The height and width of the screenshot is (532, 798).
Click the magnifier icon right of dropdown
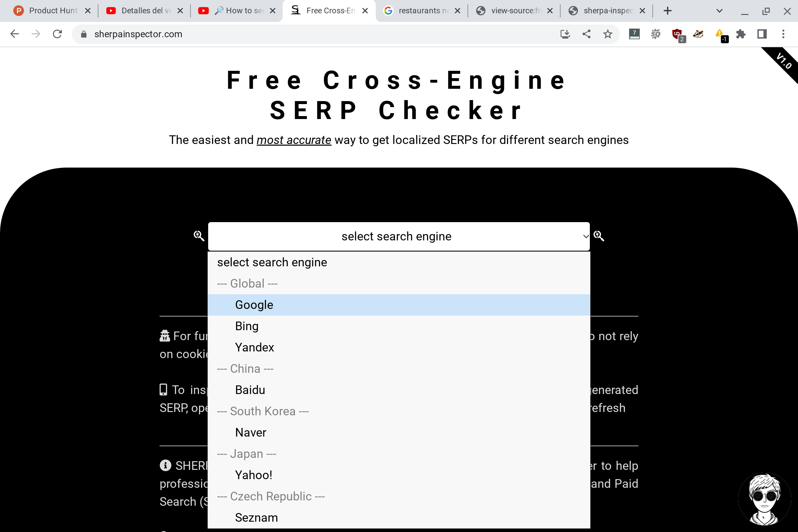pos(599,236)
